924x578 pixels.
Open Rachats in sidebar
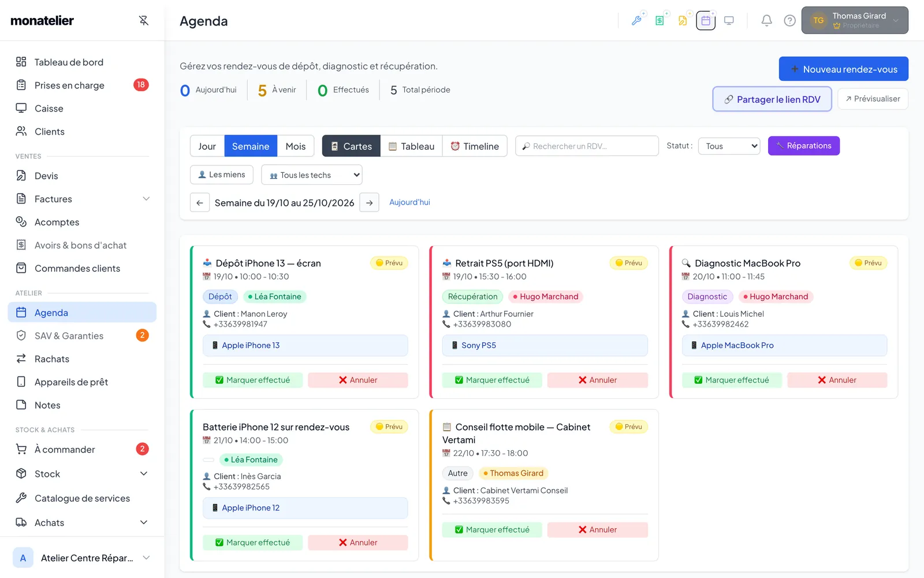pos(82,359)
